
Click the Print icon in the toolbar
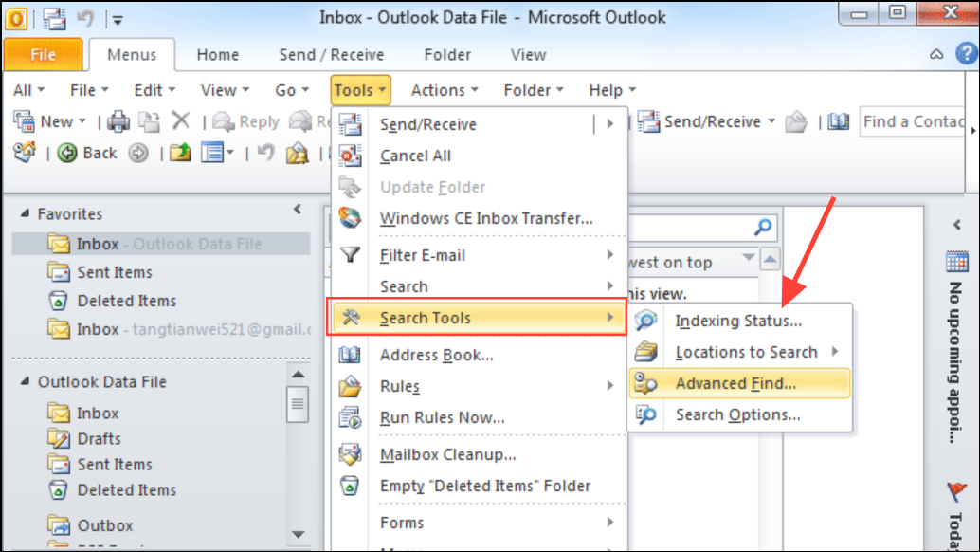point(118,121)
